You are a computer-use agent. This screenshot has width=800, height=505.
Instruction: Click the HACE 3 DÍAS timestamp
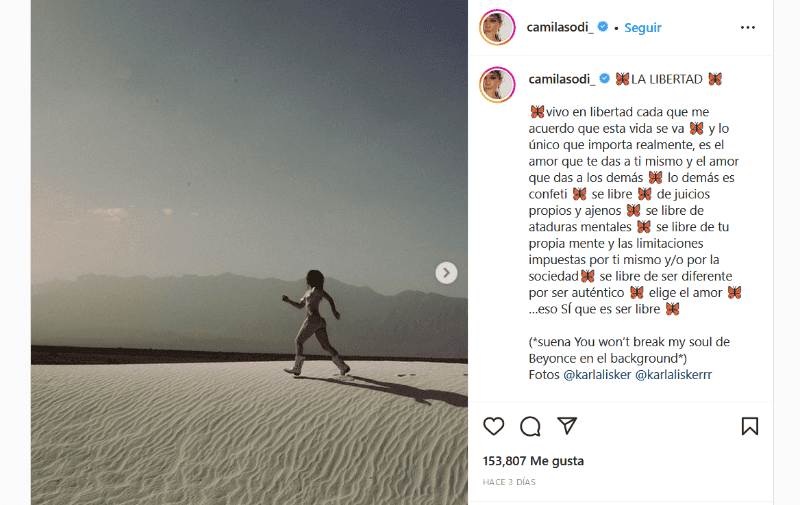(x=509, y=482)
